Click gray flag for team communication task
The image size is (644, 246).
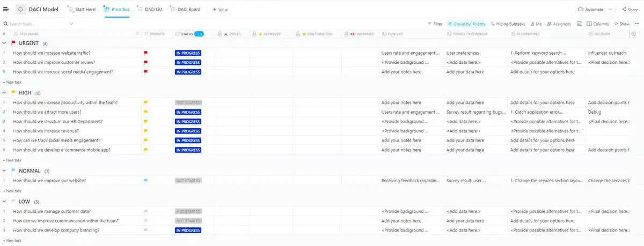(x=145, y=221)
